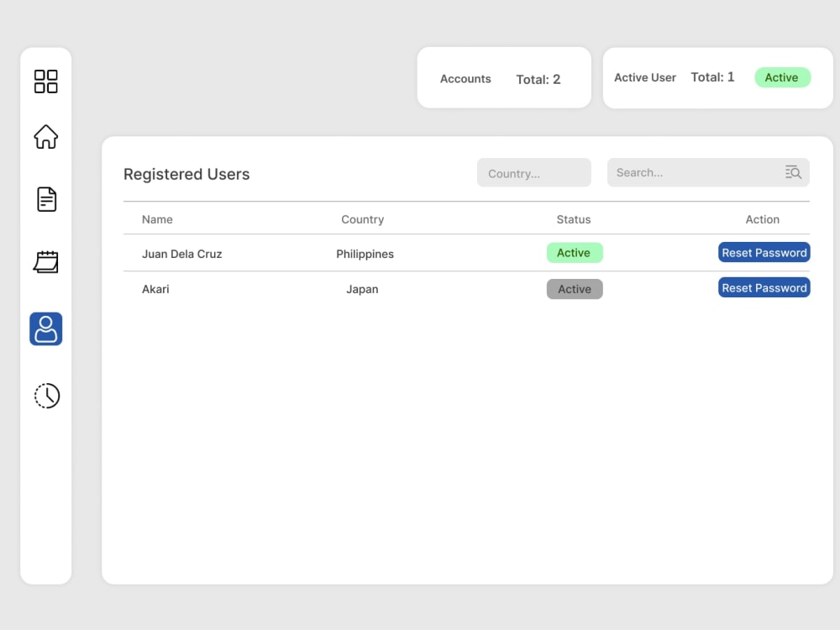
Task: Open the Country filter field
Action: pyautogui.click(x=534, y=172)
